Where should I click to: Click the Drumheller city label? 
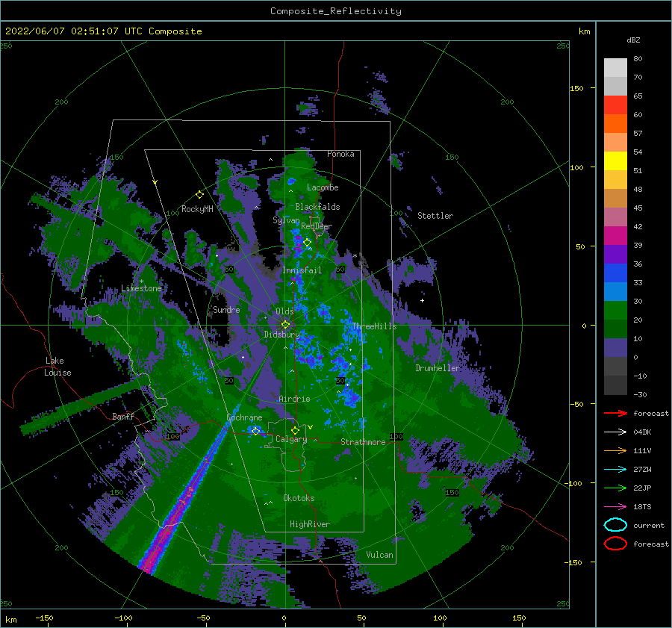pos(438,368)
